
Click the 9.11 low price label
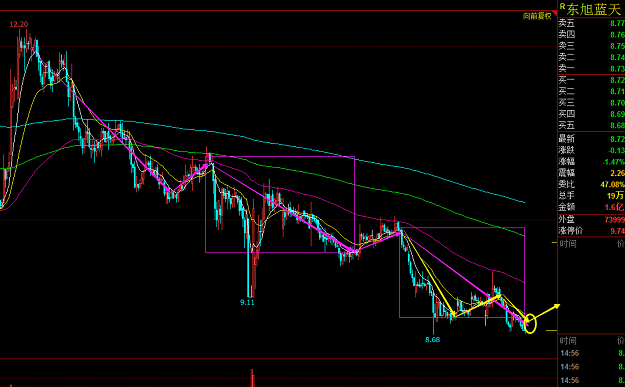tap(247, 303)
